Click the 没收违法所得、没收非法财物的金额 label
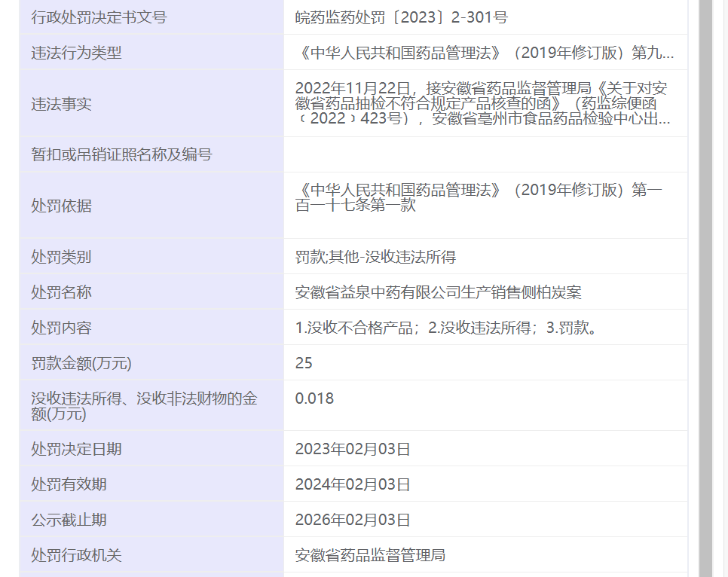The height and width of the screenshot is (577, 728). pyautogui.click(x=144, y=406)
